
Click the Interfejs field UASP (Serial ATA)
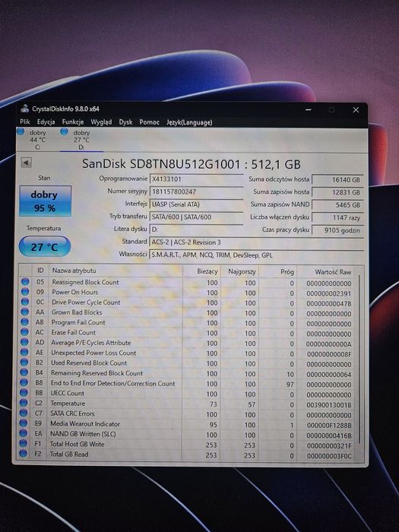pyautogui.click(x=196, y=204)
